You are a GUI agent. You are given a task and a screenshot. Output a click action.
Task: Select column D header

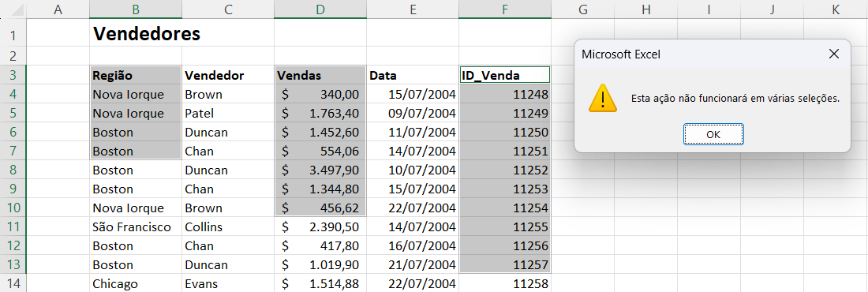[320, 9]
